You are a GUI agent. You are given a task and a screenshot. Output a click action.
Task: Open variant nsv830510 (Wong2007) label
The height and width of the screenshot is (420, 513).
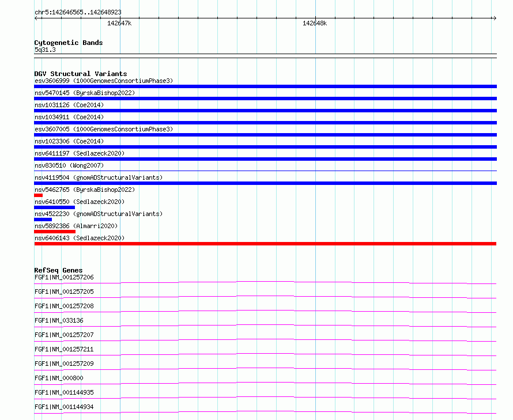[69, 165]
